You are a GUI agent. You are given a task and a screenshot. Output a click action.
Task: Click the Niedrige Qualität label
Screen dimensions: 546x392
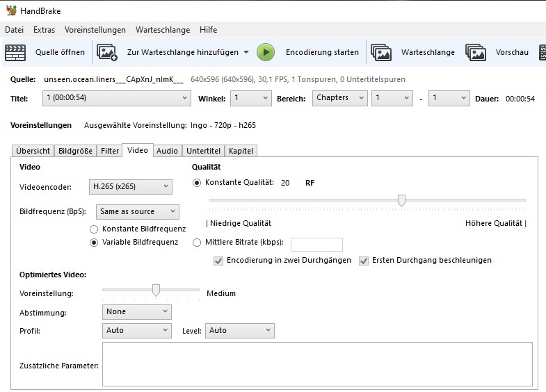click(x=239, y=223)
